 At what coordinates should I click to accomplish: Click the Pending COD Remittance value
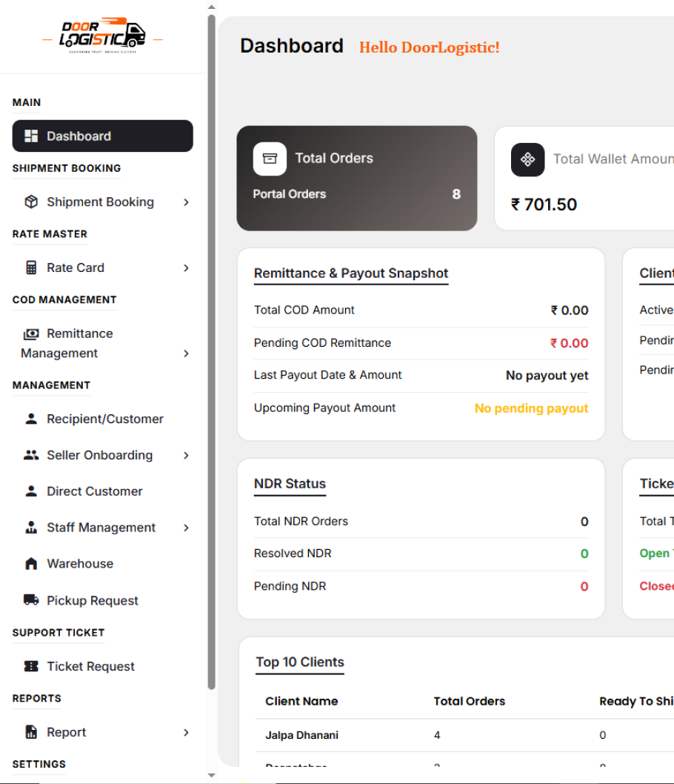click(569, 343)
